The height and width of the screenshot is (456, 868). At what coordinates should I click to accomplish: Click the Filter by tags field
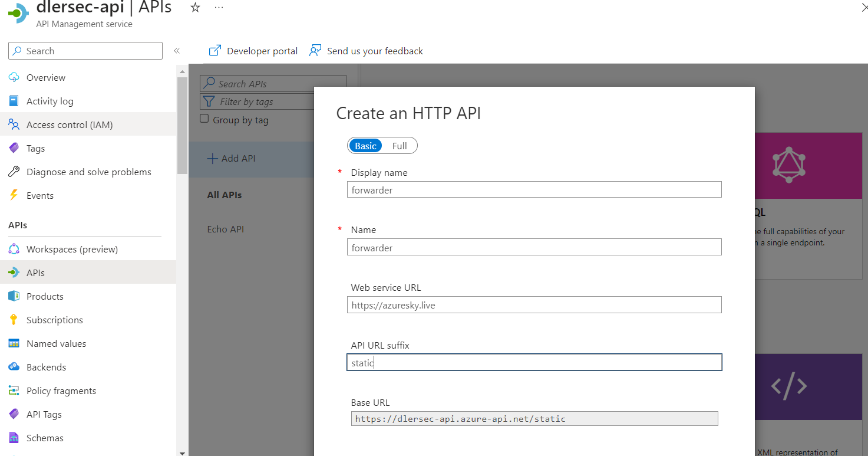coord(258,101)
